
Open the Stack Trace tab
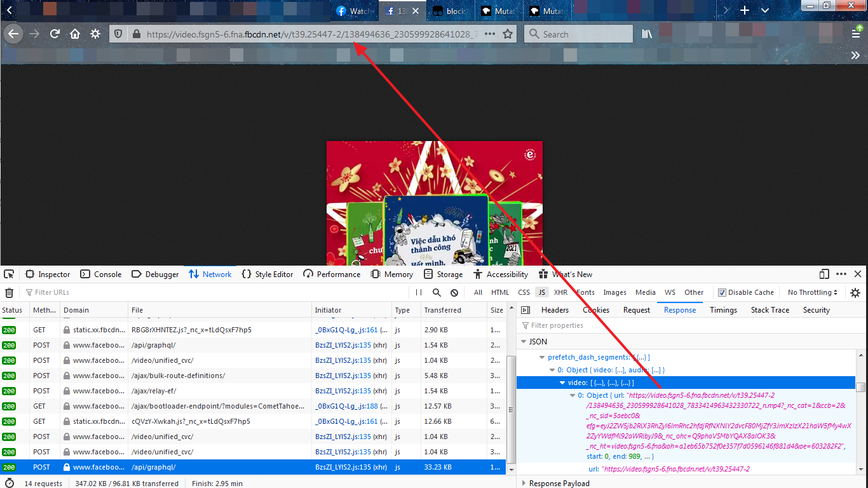click(x=770, y=310)
